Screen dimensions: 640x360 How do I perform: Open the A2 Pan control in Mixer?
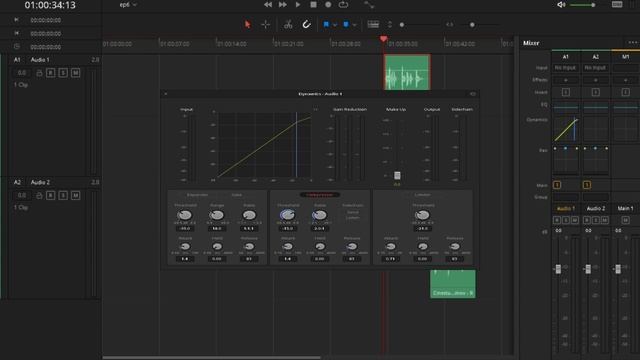coord(596,160)
